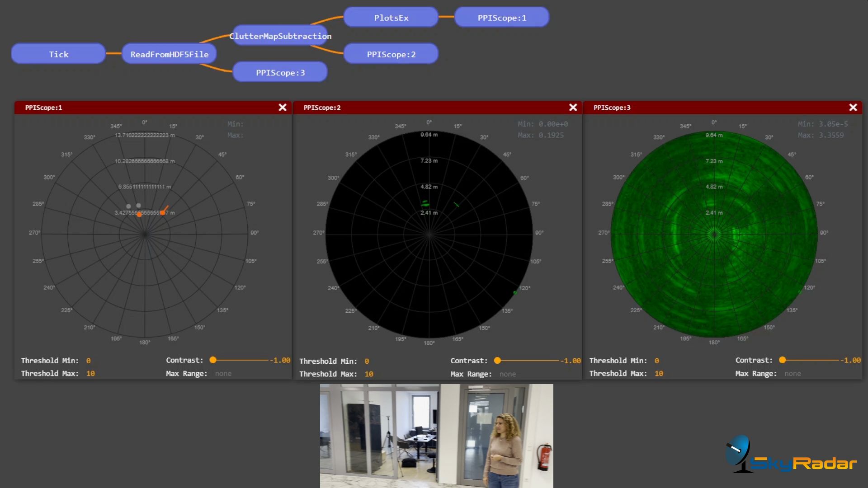Click the Contrast slider in PPIScope:2

[x=497, y=361]
